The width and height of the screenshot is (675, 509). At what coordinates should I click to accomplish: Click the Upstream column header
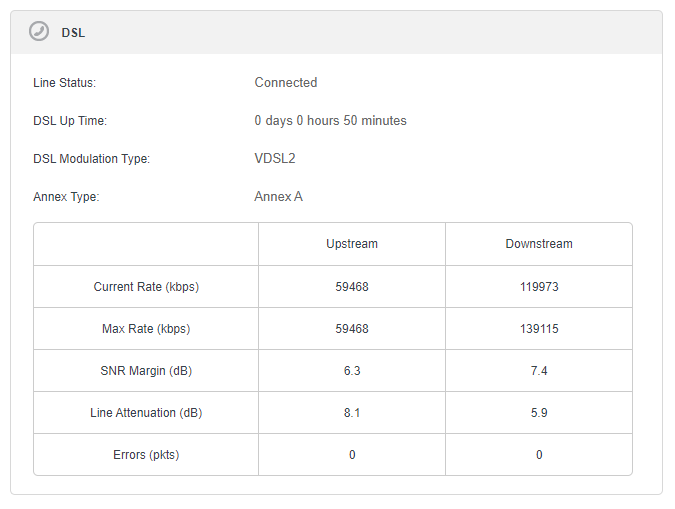click(x=352, y=244)
